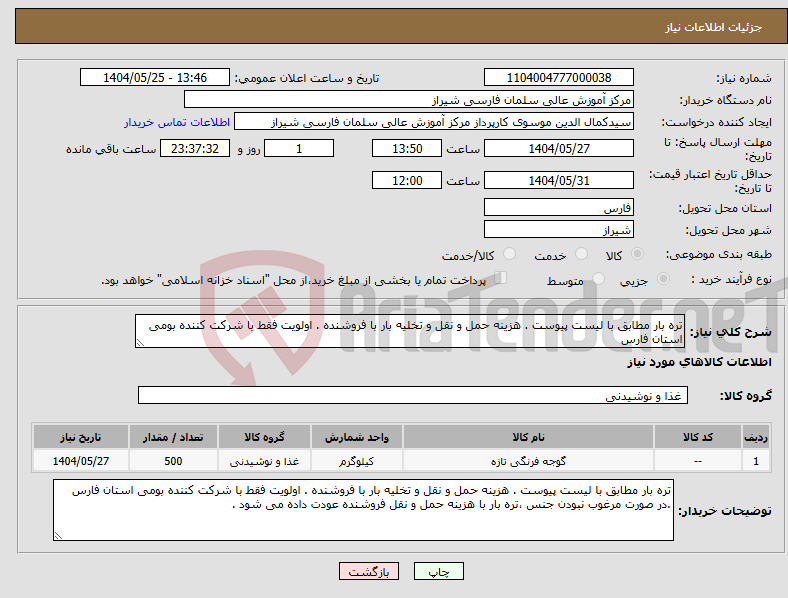Click the غذا و نوشیدنی table cell
The height and width of the screenshot is (598, 788).
(x=264, y=461)
